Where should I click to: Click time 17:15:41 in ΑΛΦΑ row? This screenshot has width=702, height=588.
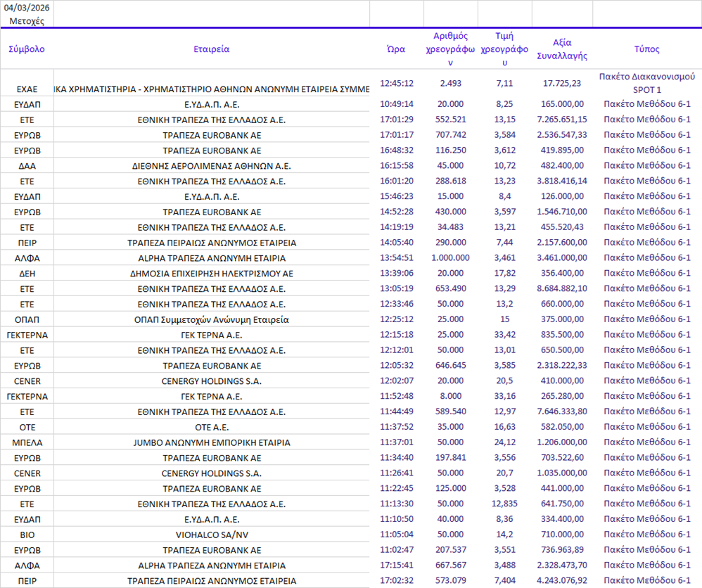coord(397,565)
